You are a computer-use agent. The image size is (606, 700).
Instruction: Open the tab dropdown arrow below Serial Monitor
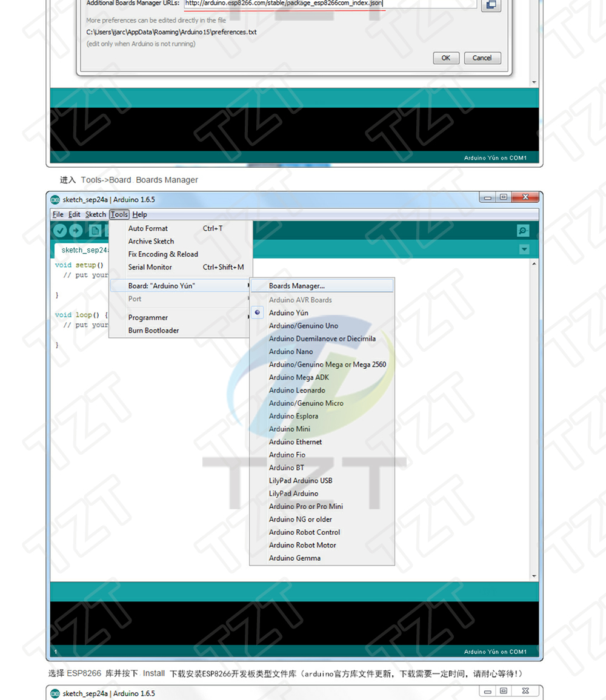click(x=524, y=249)
